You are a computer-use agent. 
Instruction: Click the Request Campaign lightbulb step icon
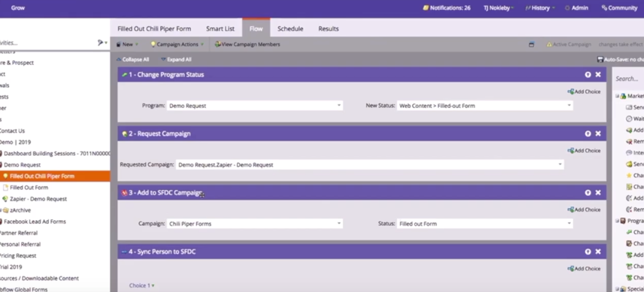125,134
